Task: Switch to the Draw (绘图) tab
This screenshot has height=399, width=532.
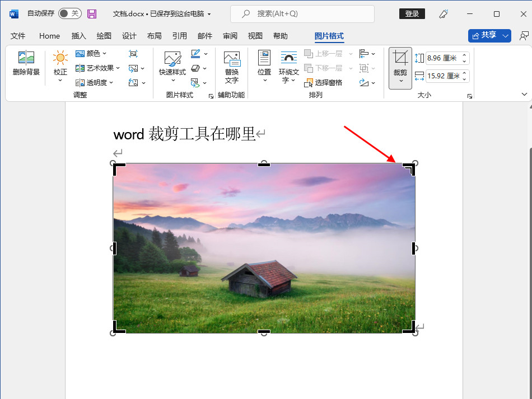Action: (104, 36)
